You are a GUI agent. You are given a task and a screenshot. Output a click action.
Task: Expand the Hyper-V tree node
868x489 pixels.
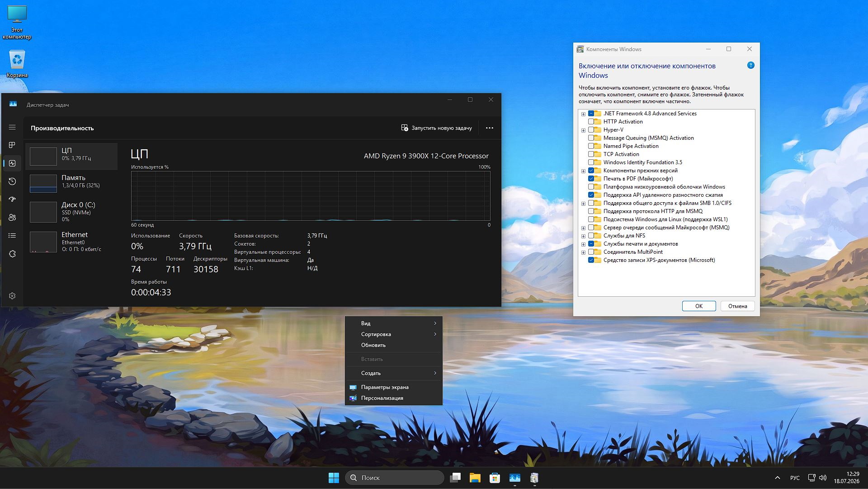583,130
